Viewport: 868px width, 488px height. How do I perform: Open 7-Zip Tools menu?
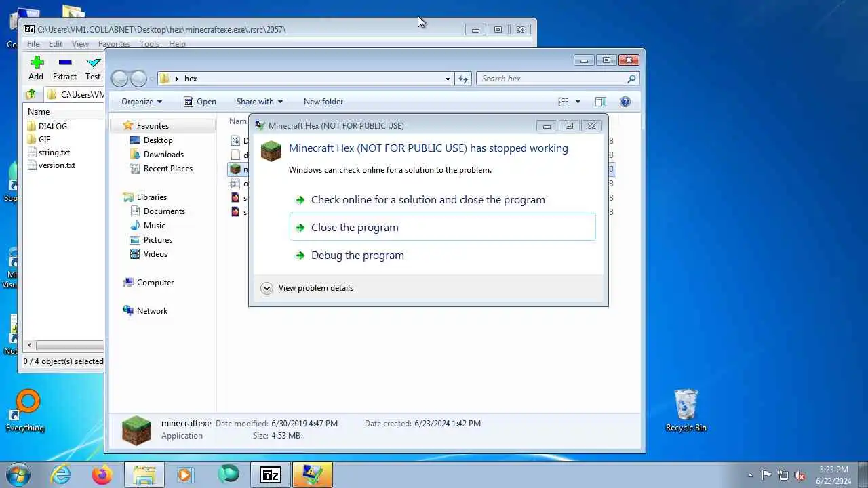pos(149,44)
